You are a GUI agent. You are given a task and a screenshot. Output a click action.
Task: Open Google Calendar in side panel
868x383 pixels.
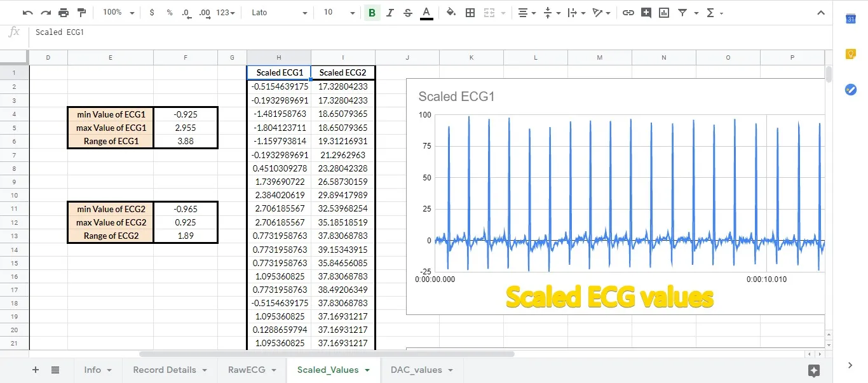click(x=851, y=19)
